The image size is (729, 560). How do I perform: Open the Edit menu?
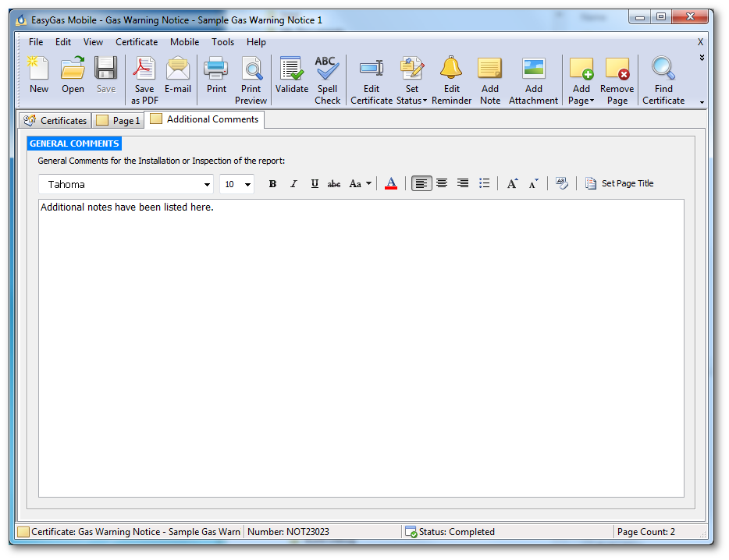62,42
